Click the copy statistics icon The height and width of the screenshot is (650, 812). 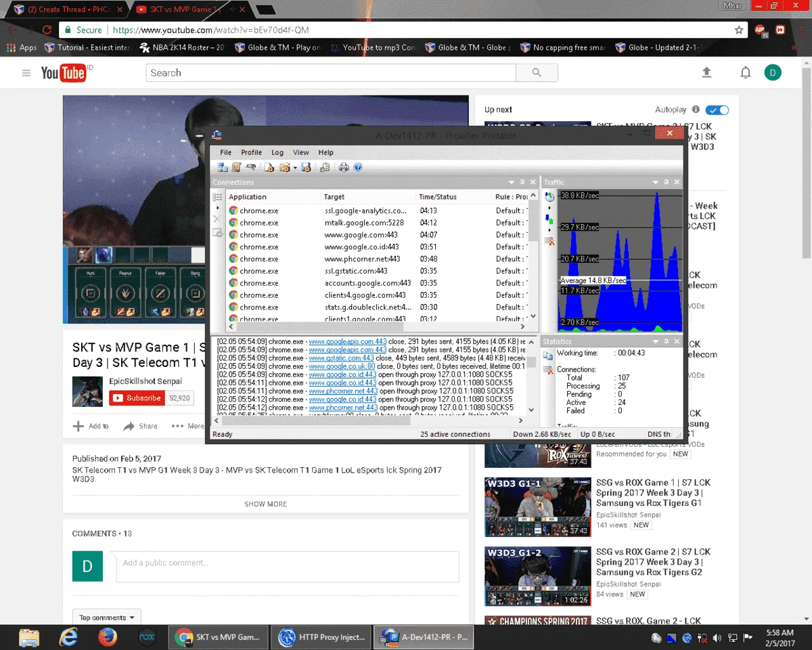point(548,356)
